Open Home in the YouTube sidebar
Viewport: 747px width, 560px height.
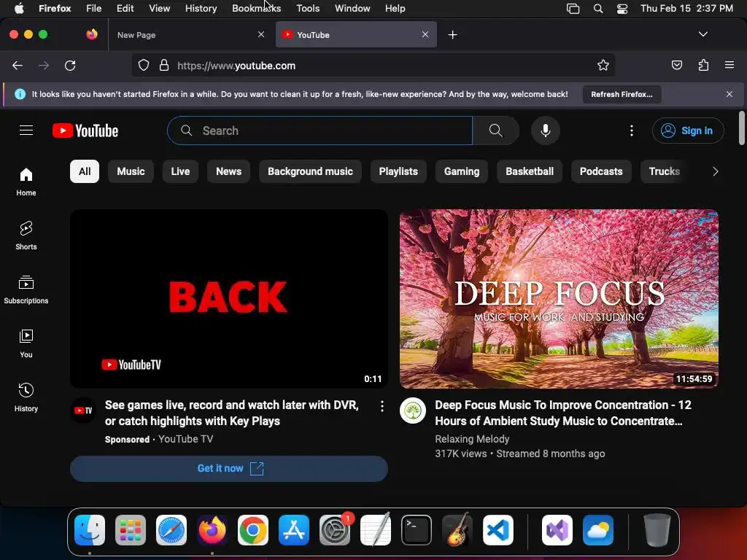[x=26, y=182]
